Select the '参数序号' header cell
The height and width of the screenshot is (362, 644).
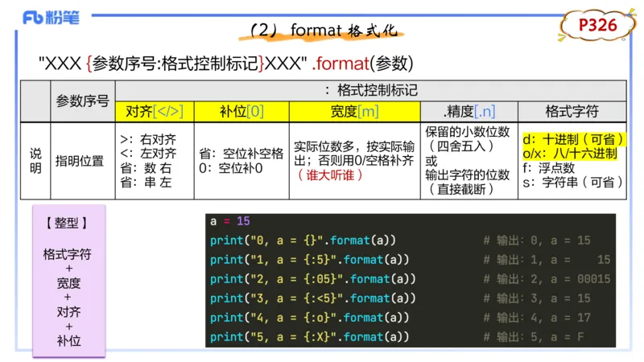(83, 101)
